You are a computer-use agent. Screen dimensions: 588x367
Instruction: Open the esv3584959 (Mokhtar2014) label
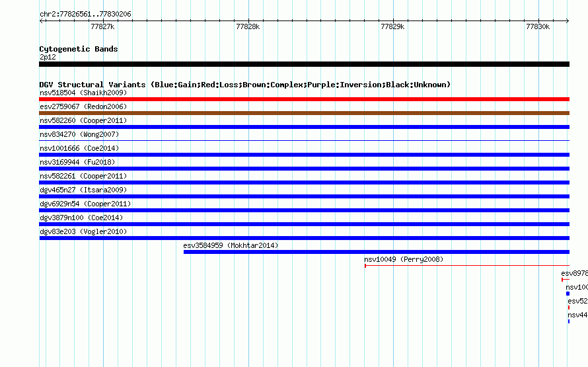click(x=231, y=245)
